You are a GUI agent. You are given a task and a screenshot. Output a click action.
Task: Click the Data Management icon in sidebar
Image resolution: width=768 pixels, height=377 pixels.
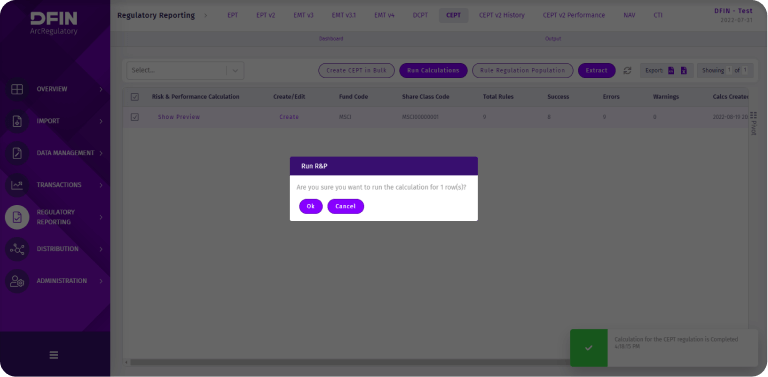17,153
